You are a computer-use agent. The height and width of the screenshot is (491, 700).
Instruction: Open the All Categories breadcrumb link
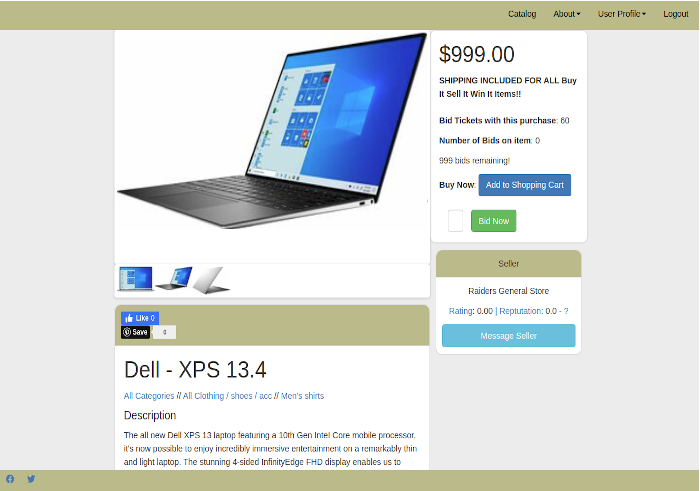coord(149,396)
